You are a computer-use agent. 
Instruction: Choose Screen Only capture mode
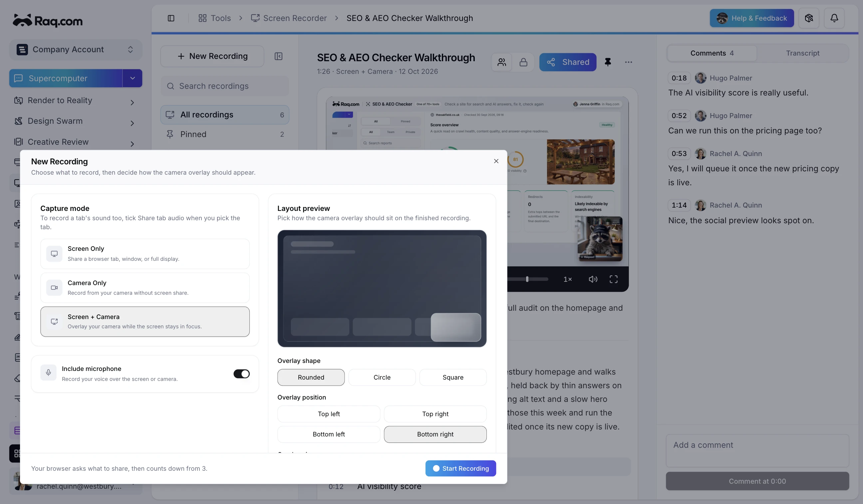145,254
